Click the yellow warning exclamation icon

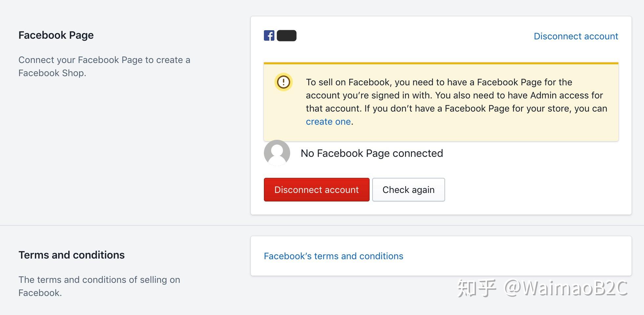click(x=284, y=82)
